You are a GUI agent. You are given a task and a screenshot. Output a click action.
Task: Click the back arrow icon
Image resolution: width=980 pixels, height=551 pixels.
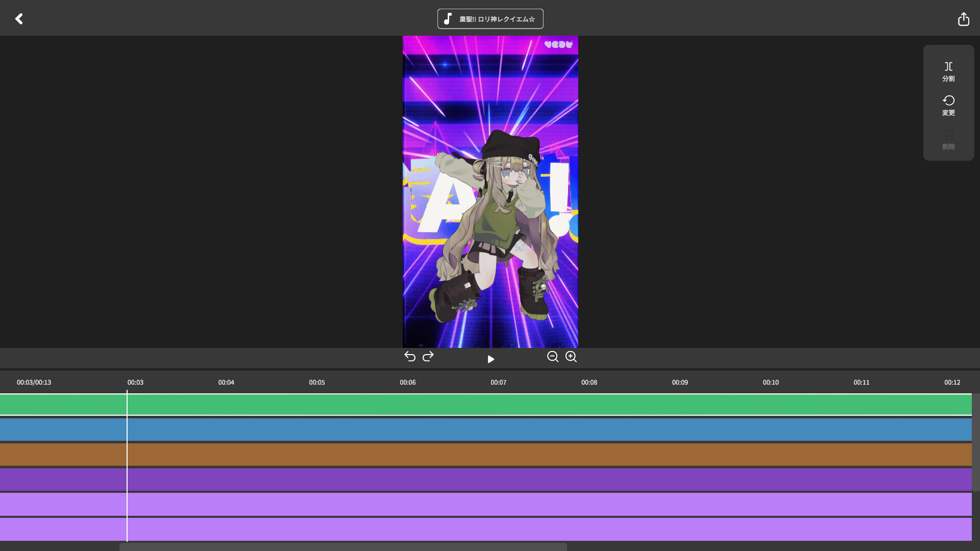[19, 19]
